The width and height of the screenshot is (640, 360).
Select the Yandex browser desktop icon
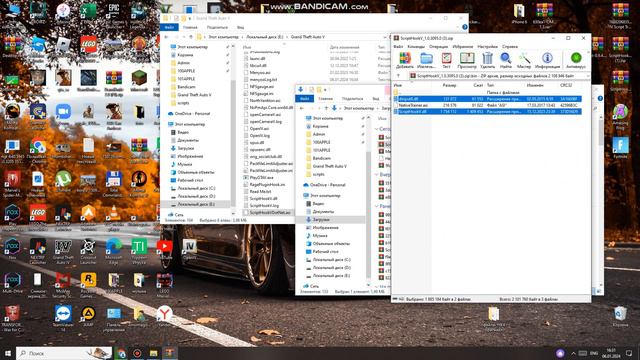[x=164, y=317]
